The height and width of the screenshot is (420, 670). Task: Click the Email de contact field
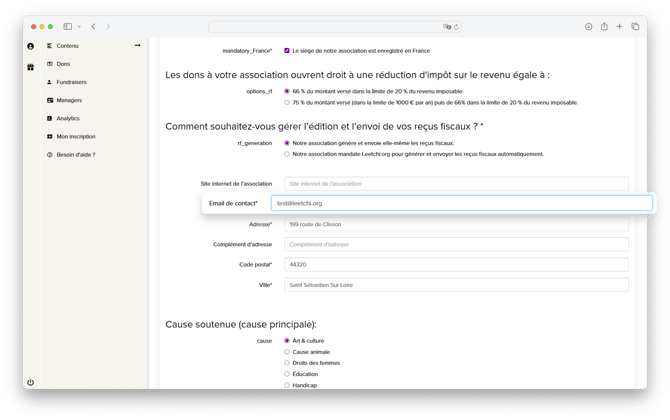coord(461,203)
